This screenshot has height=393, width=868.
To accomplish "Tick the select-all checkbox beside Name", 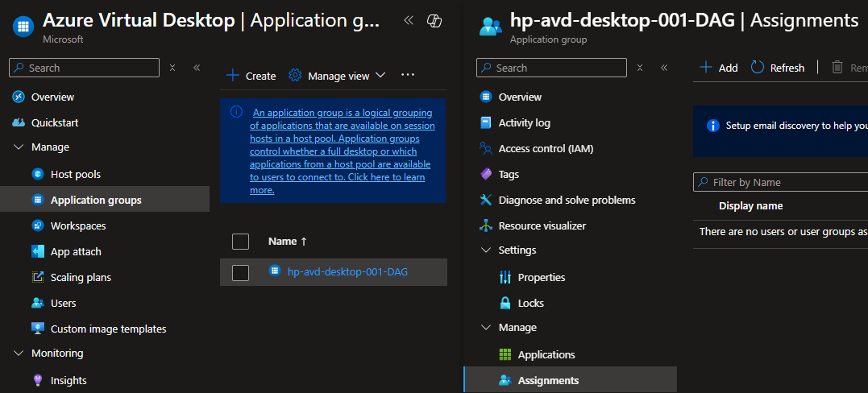I will 240,242.
